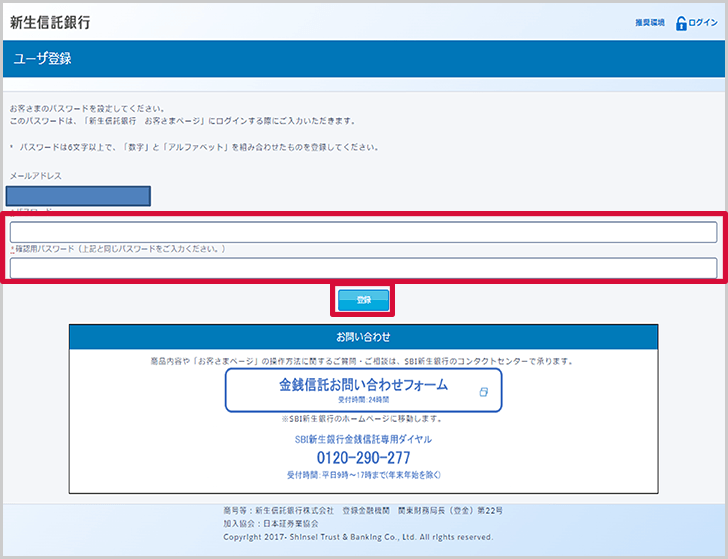728x559 pixels.
Task: Click the SBI新生銀行金銭信託専用ダイヤル heading
Action: [x=363, y=439]
